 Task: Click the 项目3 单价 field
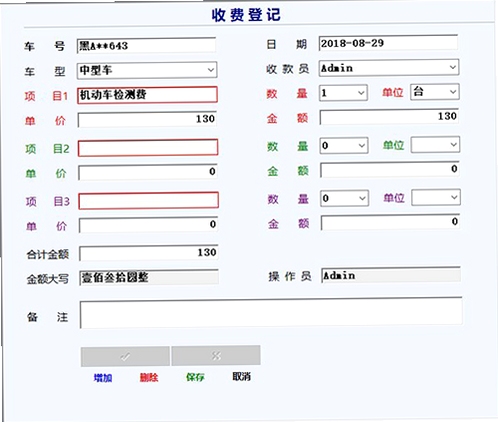[x=148, y=225]
